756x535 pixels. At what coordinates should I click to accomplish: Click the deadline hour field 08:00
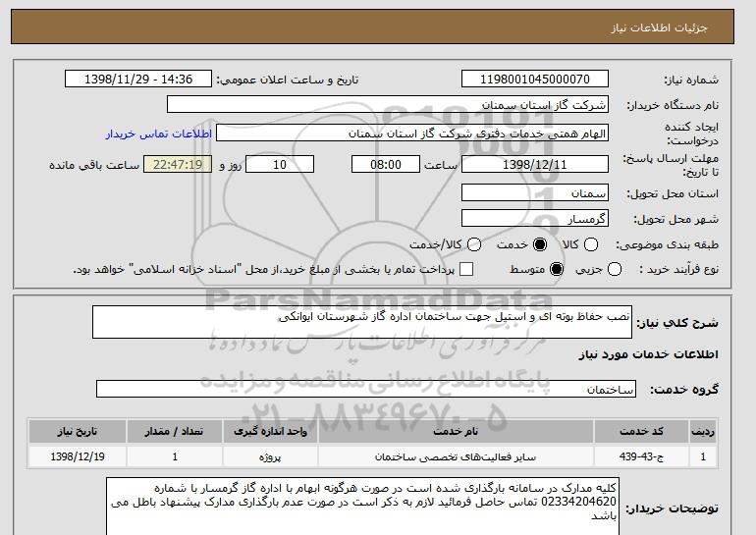pos(386,164)
